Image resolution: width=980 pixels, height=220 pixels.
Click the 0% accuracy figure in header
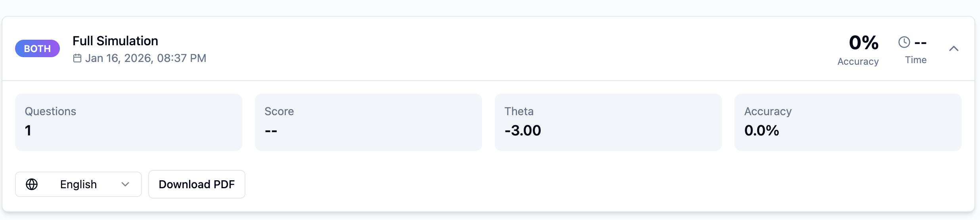click(863, 42)
